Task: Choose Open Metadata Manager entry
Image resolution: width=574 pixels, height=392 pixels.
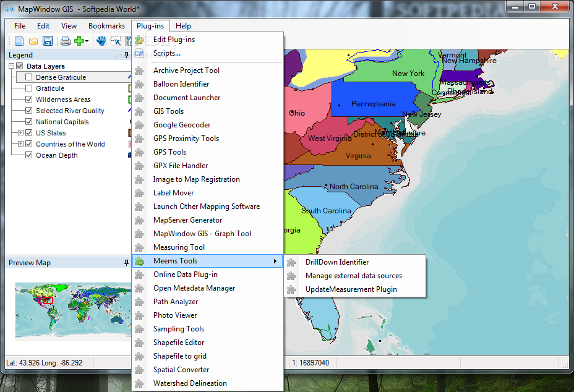Action: (208, 288)
